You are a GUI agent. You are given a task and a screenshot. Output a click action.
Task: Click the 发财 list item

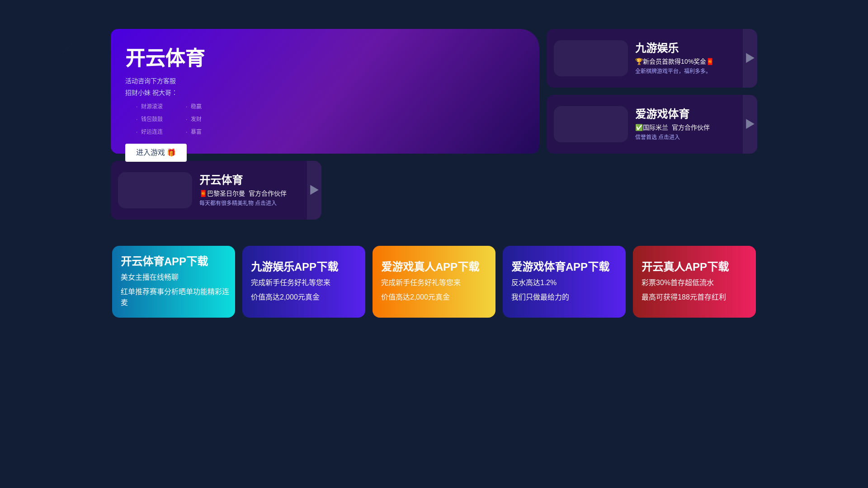(x=196, y=119)
